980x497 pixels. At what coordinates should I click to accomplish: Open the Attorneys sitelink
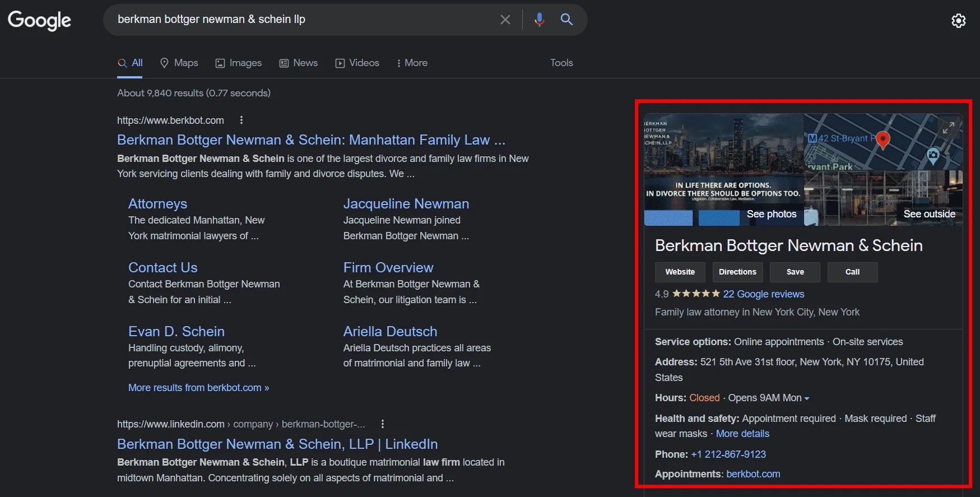click(x=157, y=203)
